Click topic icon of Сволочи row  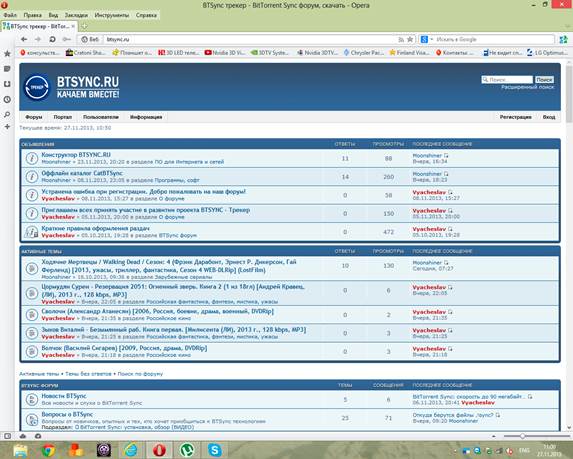32,314
